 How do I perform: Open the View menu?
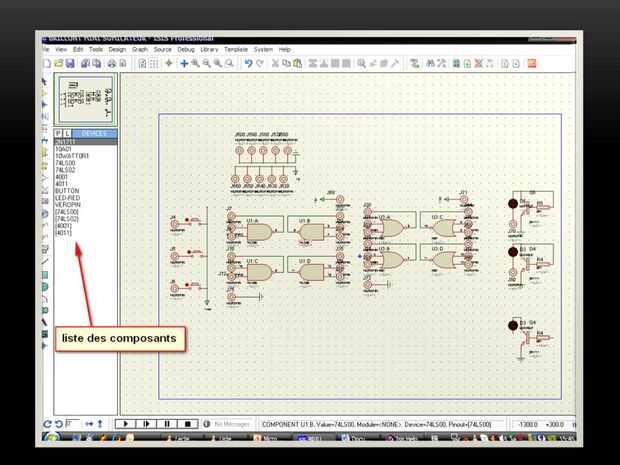tap(61, 49)
